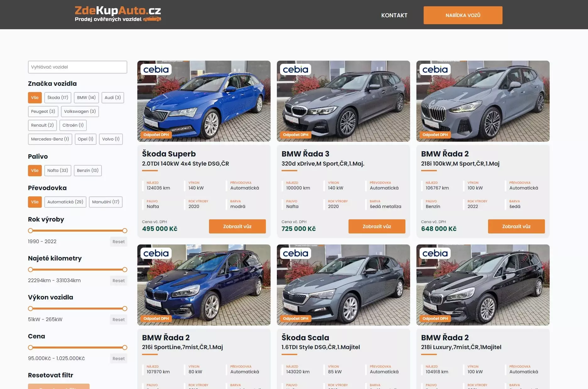Filter gearbox by Automatická (29)
This screenshot has height=389, width=588.
pyautogui.click(x=65, y=202)
